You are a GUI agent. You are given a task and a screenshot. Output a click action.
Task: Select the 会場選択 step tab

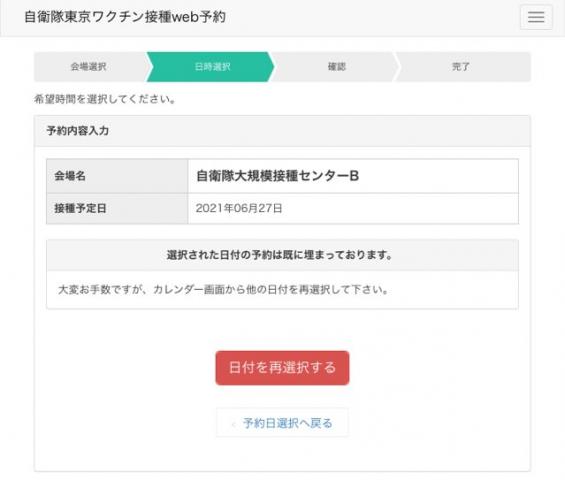click(x=89, y=67)
